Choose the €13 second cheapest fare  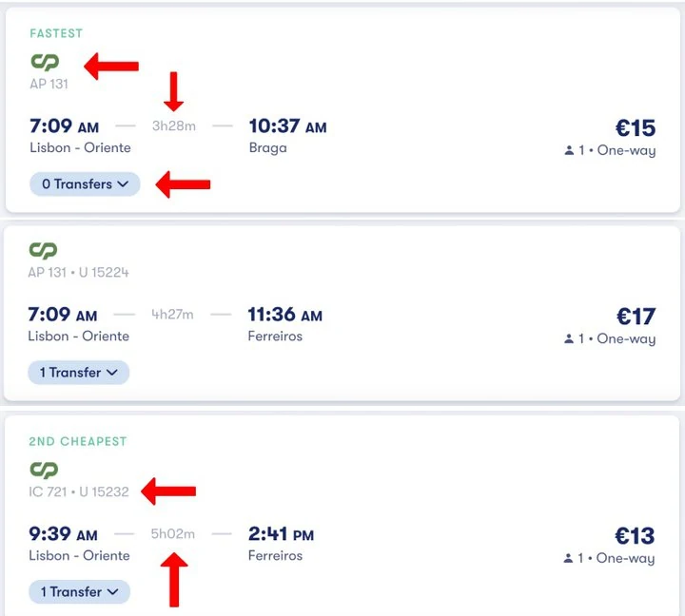point(636,536)
